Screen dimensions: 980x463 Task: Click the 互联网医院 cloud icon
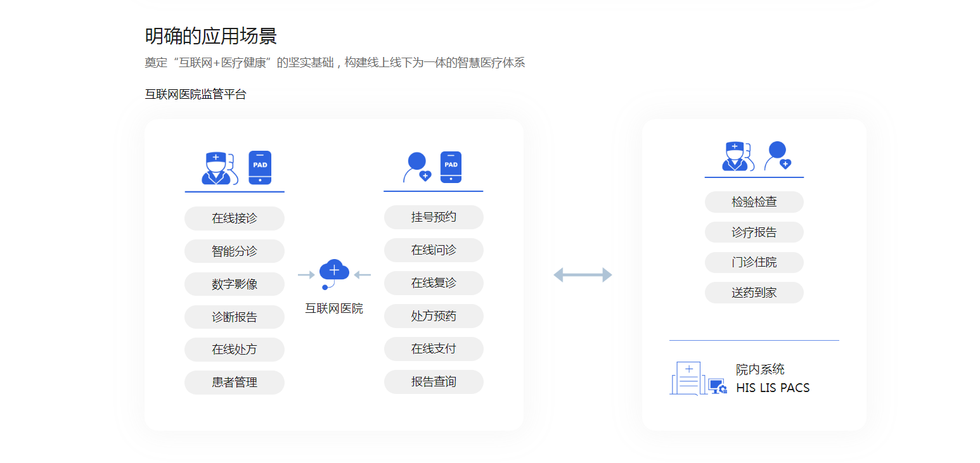[334, 272]
